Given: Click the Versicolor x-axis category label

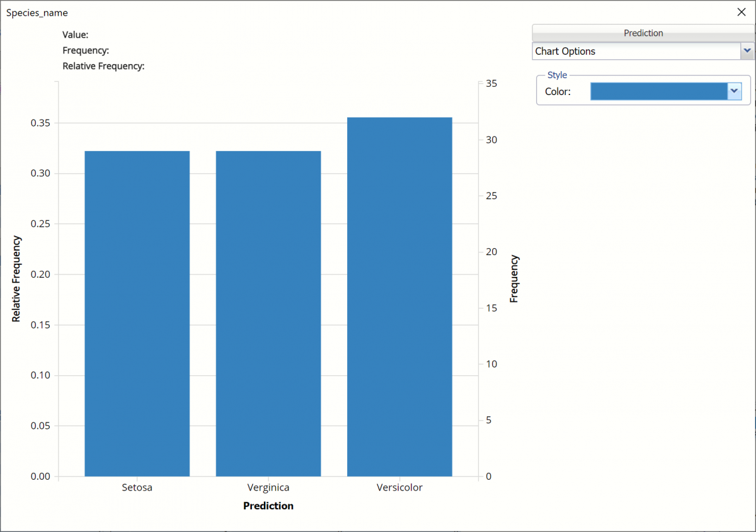Looking at the screenshot, I should pos(399,487).
